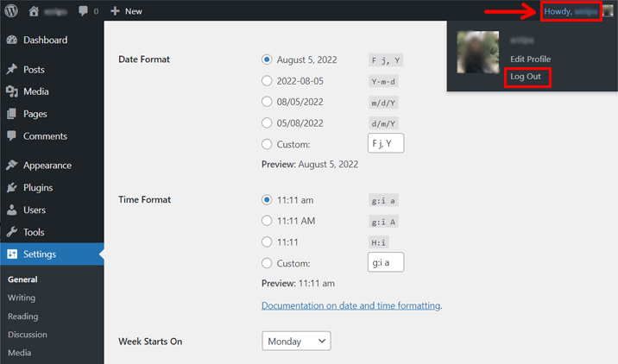The image size is (618, 364).
Task: Select date format 05/08/2022
Action: coord(267,122)
